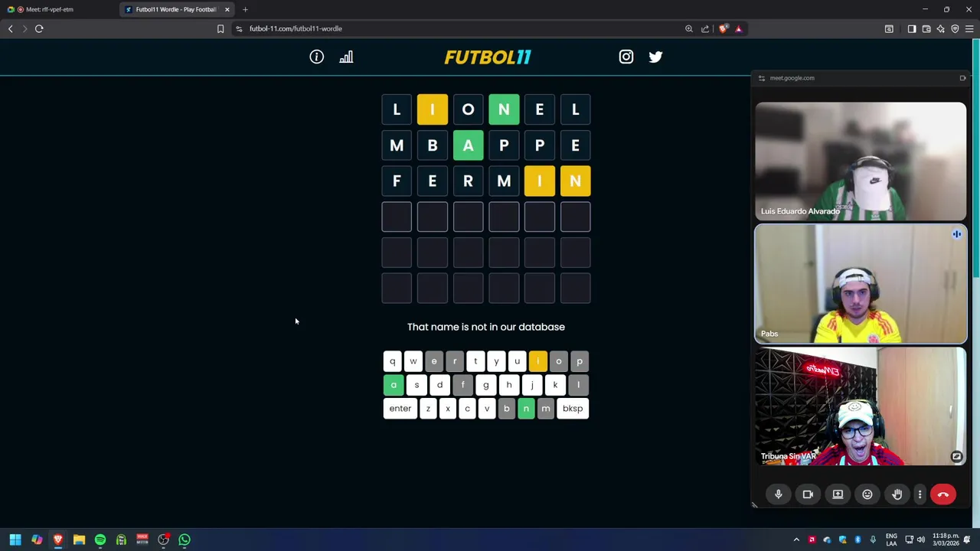The width and height of the screenshot is (980, 551).
Task: Tap letter g on virtual keyboard
Action: (x=485, y=385)
